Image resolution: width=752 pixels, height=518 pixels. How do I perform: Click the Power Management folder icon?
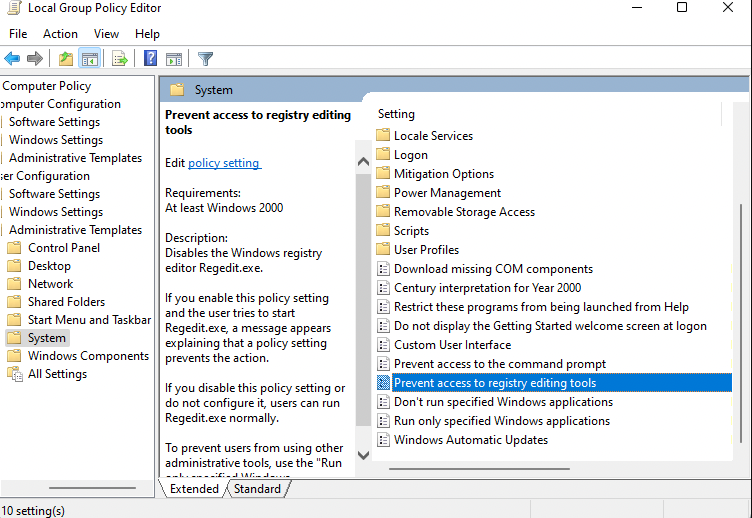383,192
